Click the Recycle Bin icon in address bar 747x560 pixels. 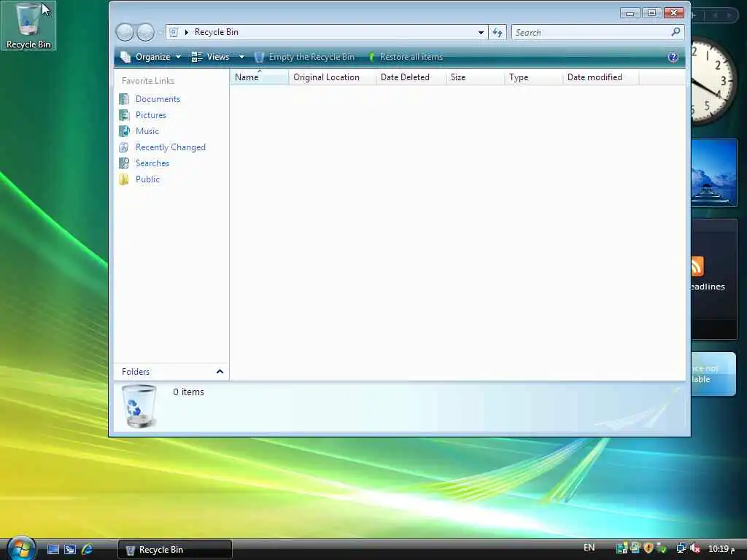pos(174,32)
